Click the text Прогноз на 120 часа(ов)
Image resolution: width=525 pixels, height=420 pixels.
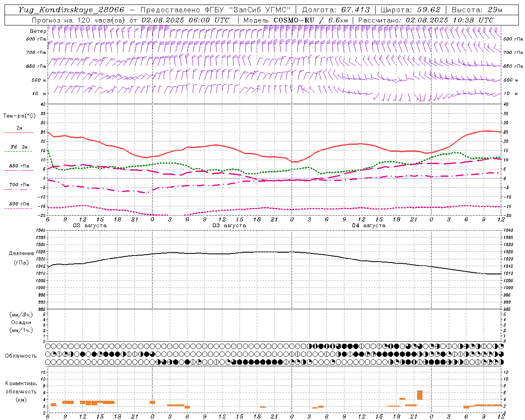(79, 20)
